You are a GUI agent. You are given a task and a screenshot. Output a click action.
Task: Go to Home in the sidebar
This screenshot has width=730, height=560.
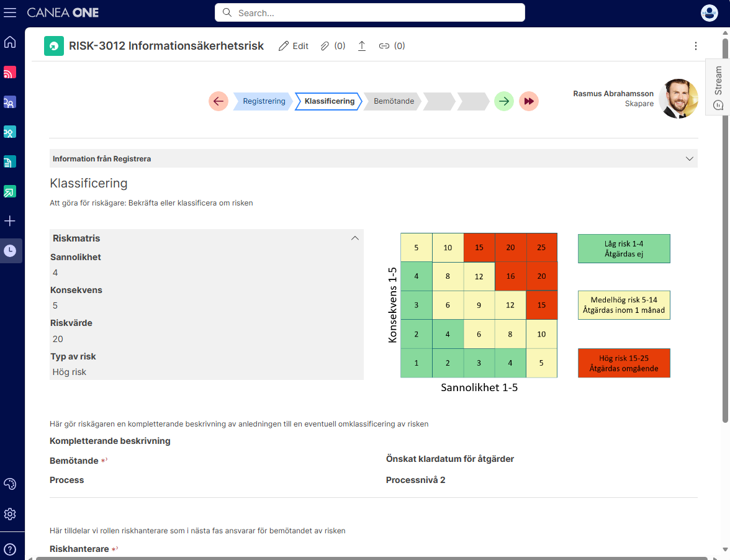point(10,42)
